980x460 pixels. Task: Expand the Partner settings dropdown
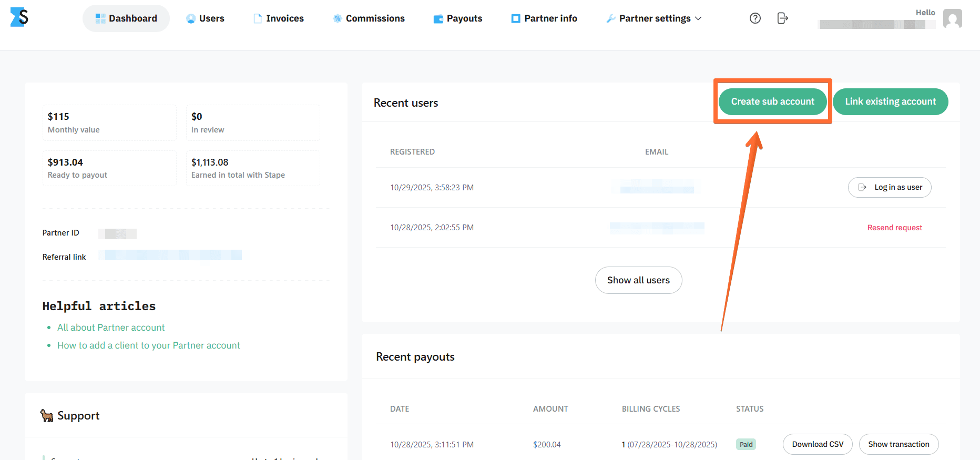click(654, 18)
